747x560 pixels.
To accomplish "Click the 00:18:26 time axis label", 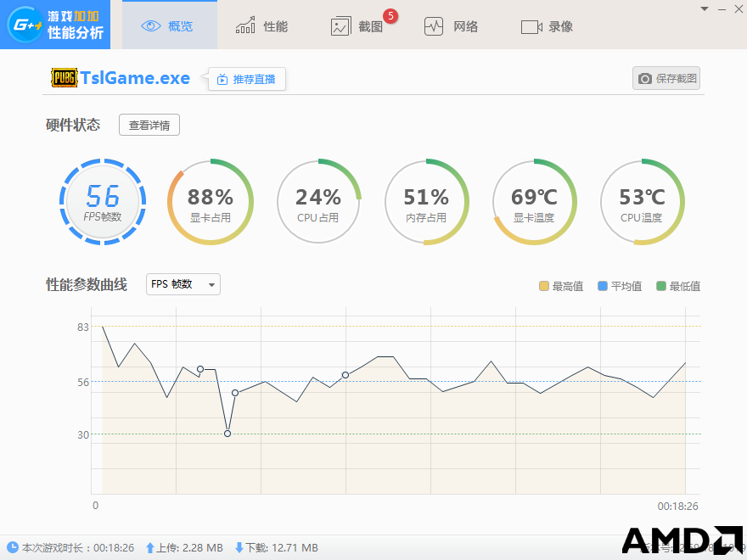I will [x=677, y=507].
